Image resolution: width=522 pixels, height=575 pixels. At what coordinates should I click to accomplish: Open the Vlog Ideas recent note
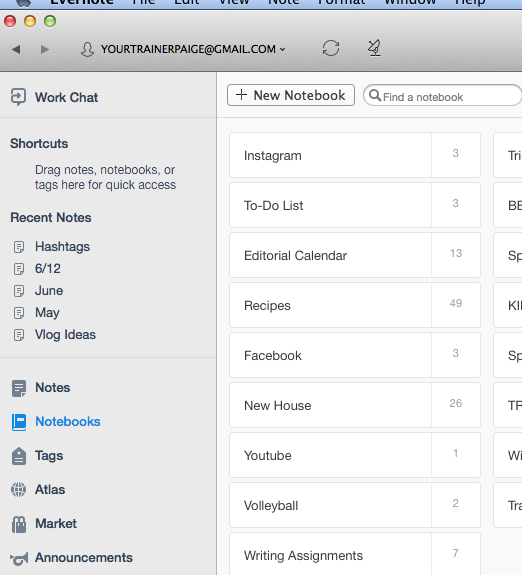[x=65, y=335]
